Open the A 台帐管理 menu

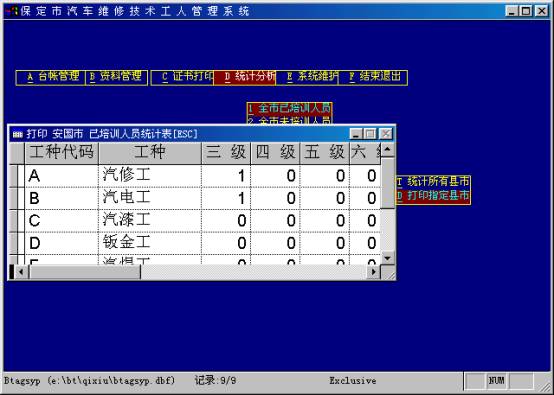pos(51,77)
